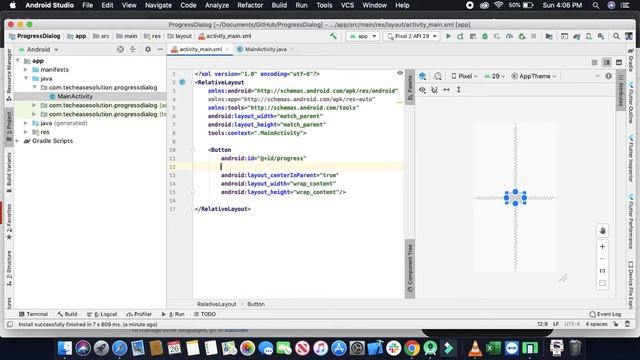Screen dimensions: 640x360
Task: Open the Pixel 2 API 29 device dropdown
Action: click(412, 36)
